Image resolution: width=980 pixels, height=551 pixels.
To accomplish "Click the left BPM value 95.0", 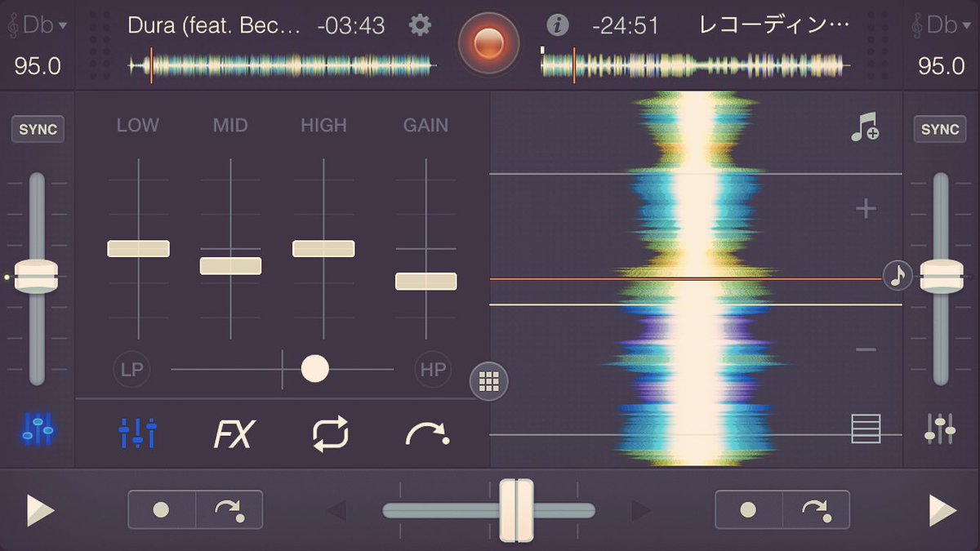I will tap(38, 66).
